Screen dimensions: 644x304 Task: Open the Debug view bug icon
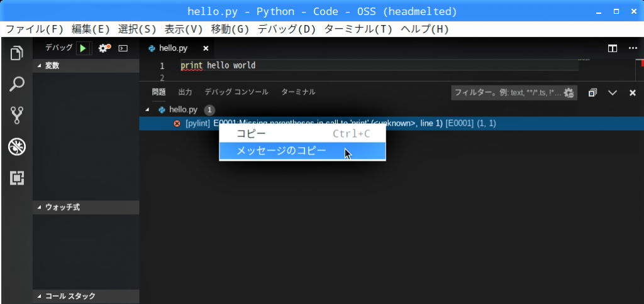click(x=16, y=147)
